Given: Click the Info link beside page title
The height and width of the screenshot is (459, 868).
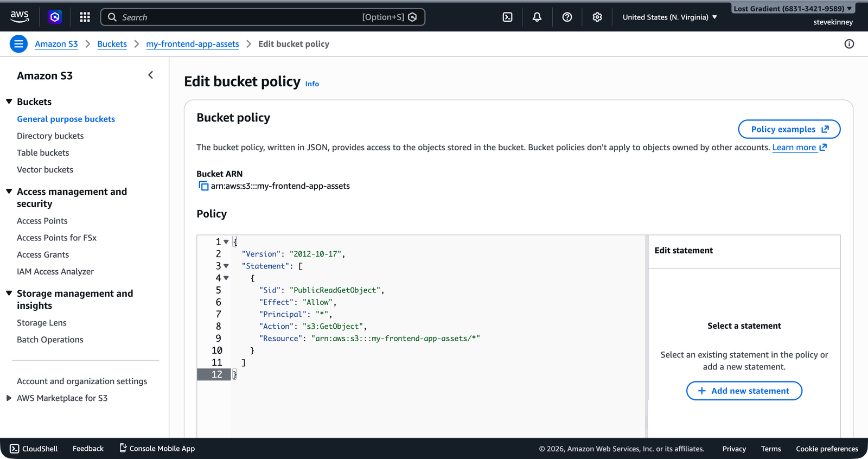Looking at the screenshot, I should 312,84.
